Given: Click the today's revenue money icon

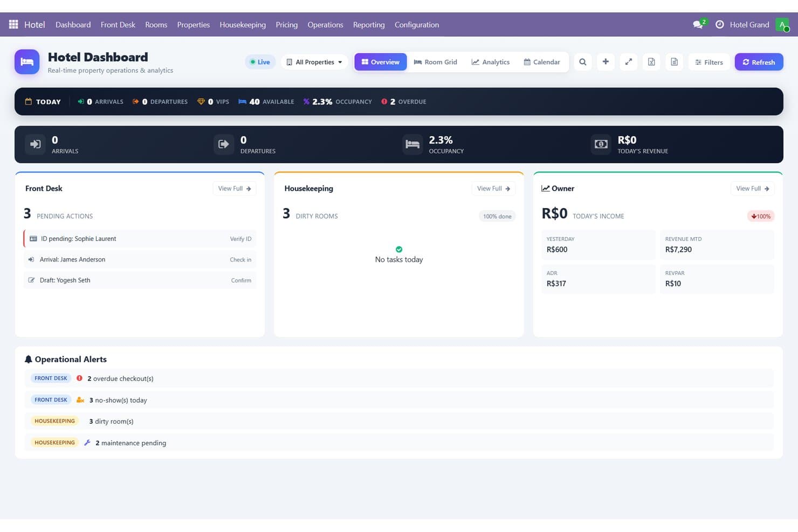Looking at the screenshot, I should pos(601,144).
